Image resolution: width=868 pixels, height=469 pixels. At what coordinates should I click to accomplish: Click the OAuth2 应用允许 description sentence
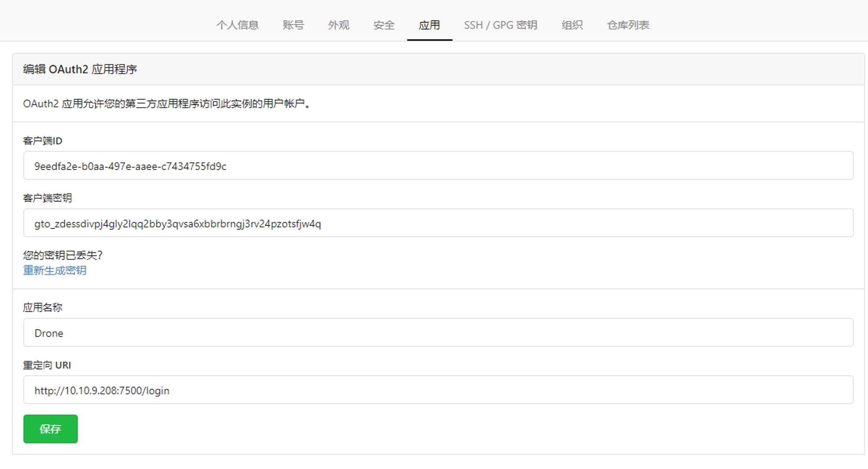tap(167, 104)
